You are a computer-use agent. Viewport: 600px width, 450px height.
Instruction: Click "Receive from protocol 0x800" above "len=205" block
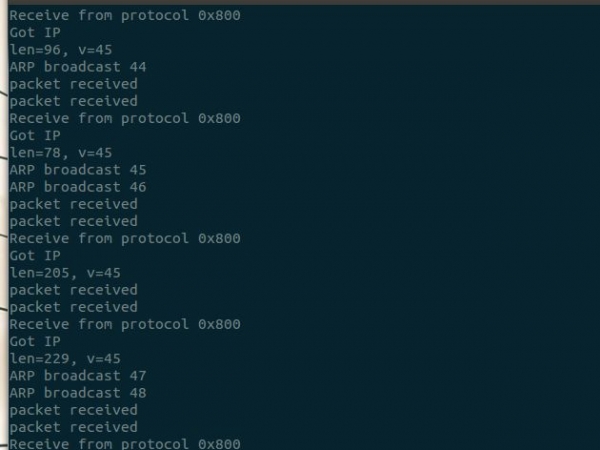[125, 238]
